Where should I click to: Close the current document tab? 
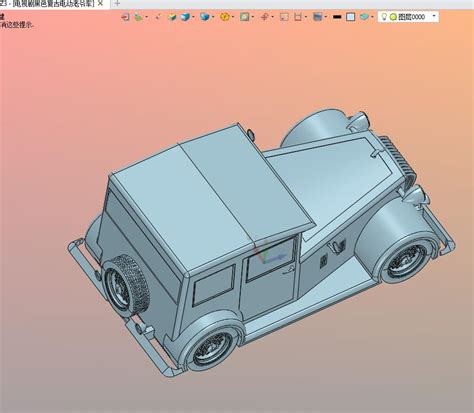click(100, 4)
